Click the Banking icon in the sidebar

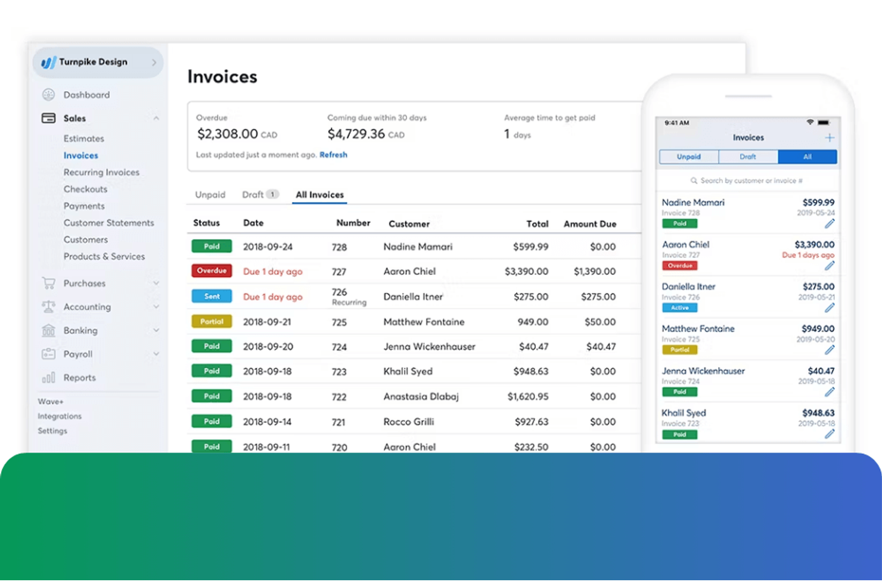point(48,330)
